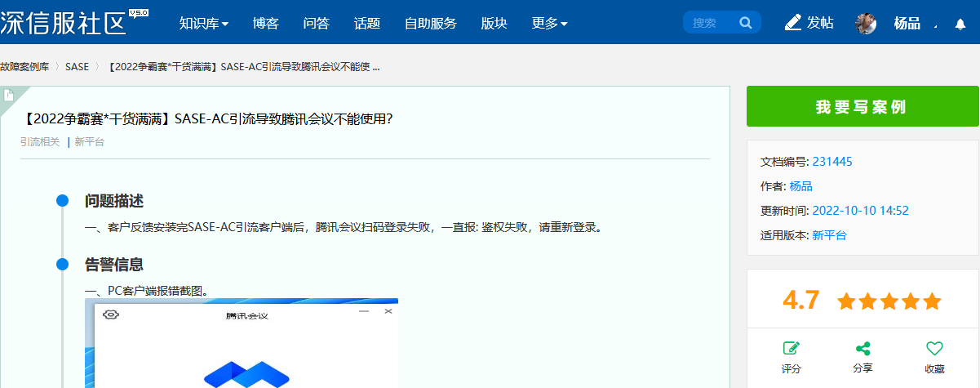Screen dimensions: 980x388
Task: Open the SASE breadcrumb link
Action: pyautogui.click(x=77, y=66)
